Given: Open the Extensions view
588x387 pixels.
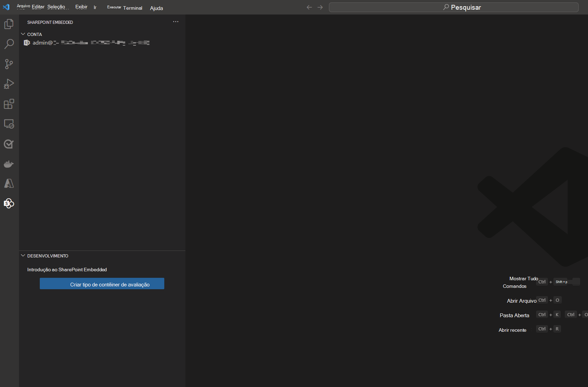Looking at the screenshot, I should 9,104.
